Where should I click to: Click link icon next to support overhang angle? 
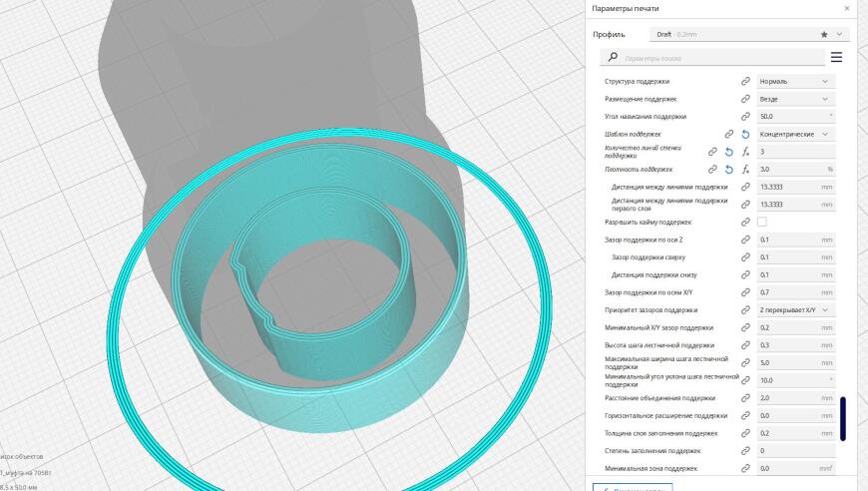pos(744,117)
